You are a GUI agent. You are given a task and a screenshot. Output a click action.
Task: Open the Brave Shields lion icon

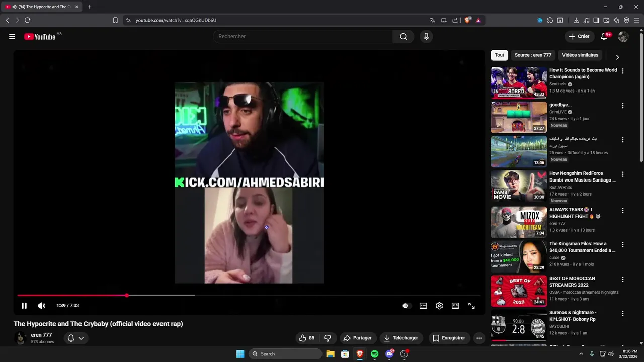467,20
